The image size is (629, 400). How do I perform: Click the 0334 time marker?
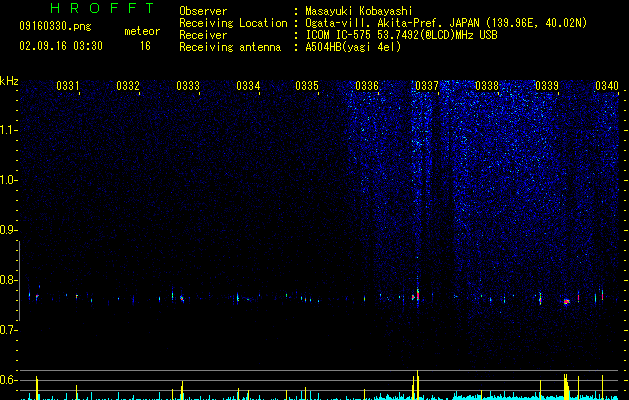click(x=248, y=85)
